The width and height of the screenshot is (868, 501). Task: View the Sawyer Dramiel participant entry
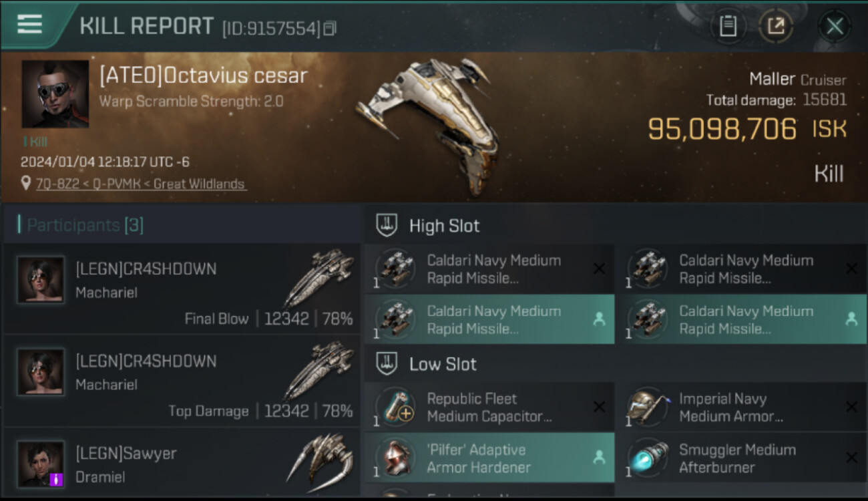click(182, 464)
